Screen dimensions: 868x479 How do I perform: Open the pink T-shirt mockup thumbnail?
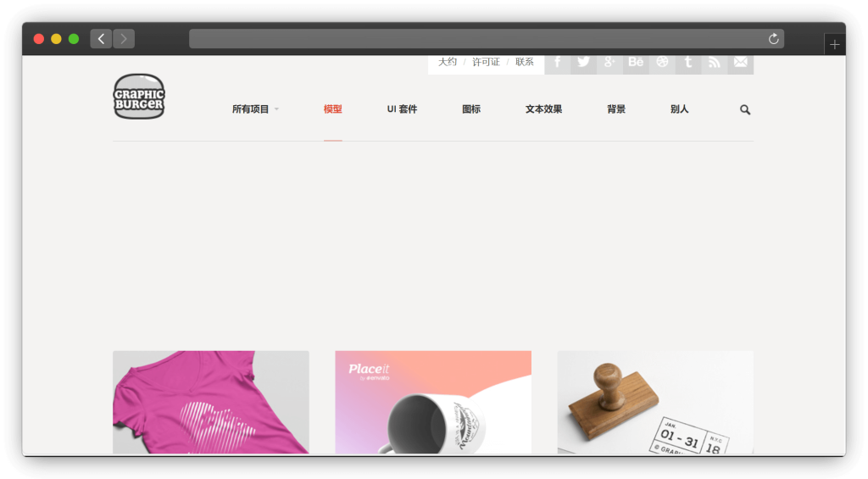(x=211, y=402)
